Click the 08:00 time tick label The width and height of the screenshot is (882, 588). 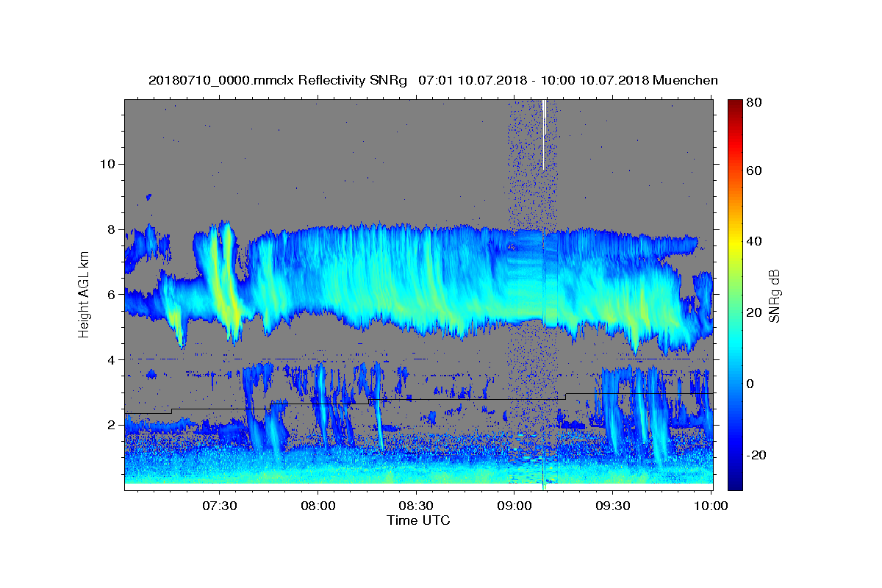318,506
